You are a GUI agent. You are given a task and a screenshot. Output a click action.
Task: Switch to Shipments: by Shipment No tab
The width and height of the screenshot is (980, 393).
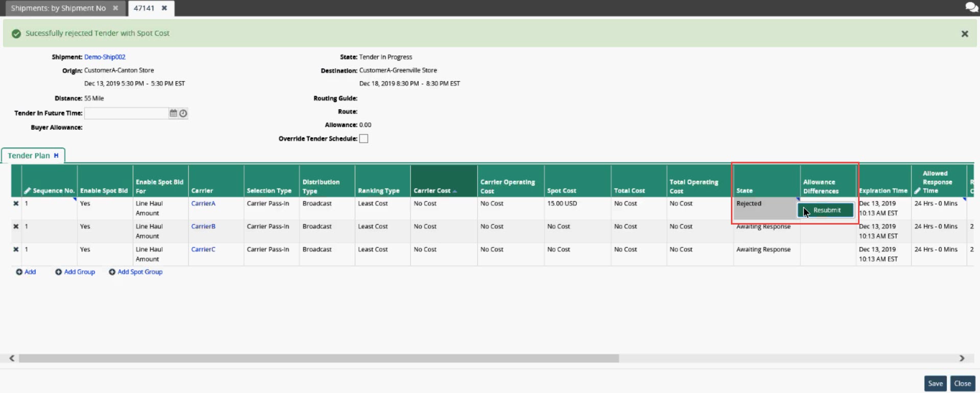point(58,8)
